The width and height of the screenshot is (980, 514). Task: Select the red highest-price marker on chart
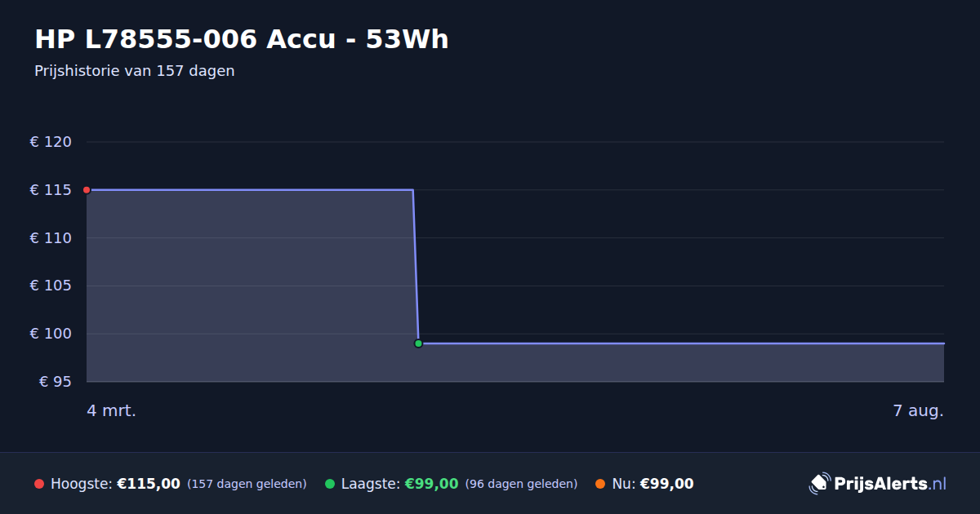(x=87, y=190)
